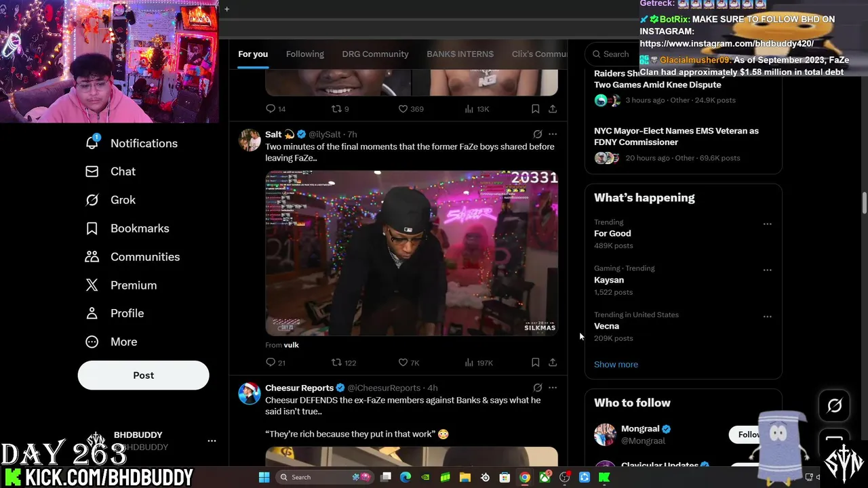This screenshot has width=868, height=488.
Task: Open the Kaysan trending topic
Action: click(609, 280)
